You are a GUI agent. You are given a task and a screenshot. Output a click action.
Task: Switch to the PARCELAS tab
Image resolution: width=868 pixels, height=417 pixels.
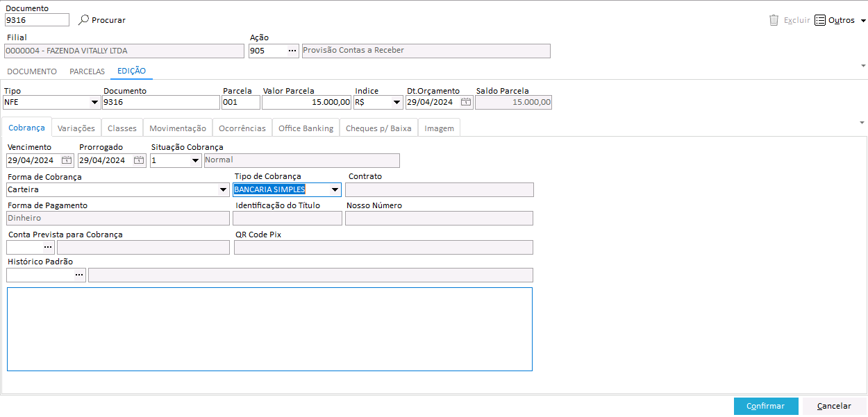pyautogui.click(x=87, y=71)
